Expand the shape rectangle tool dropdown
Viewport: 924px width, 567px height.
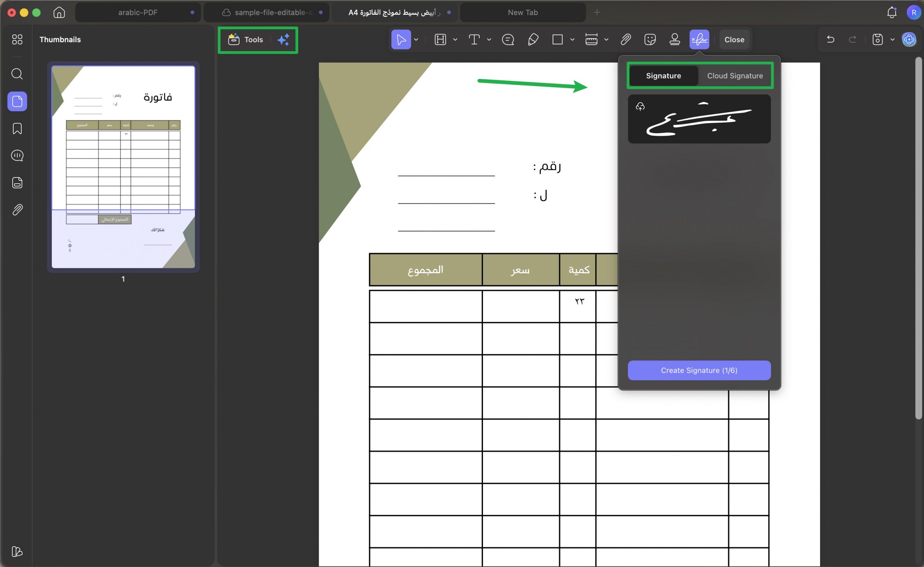572,39
